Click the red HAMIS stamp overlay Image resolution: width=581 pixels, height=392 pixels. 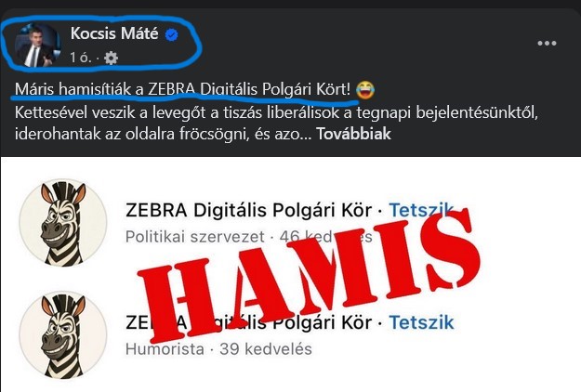308,276
